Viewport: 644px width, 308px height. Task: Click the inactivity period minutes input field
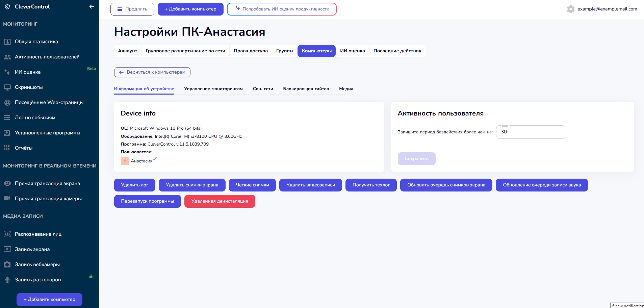coord(530,132)
